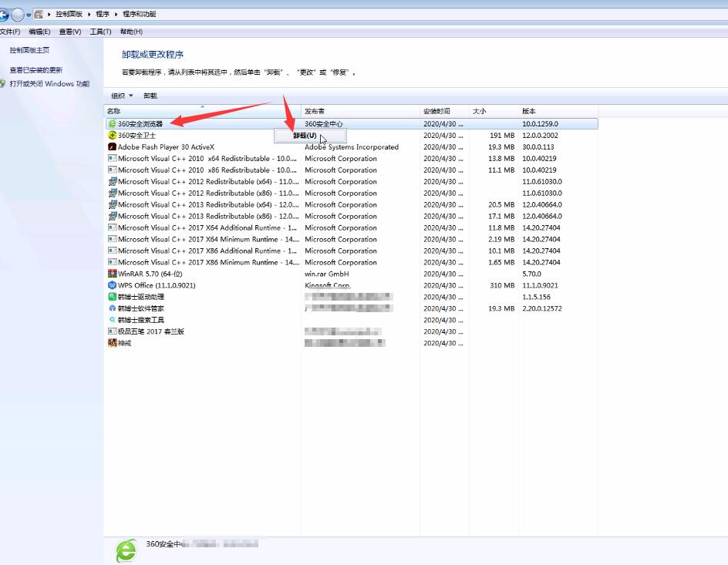Click the 360安全浏览器 program icon
728x565 pixels.
112,124
